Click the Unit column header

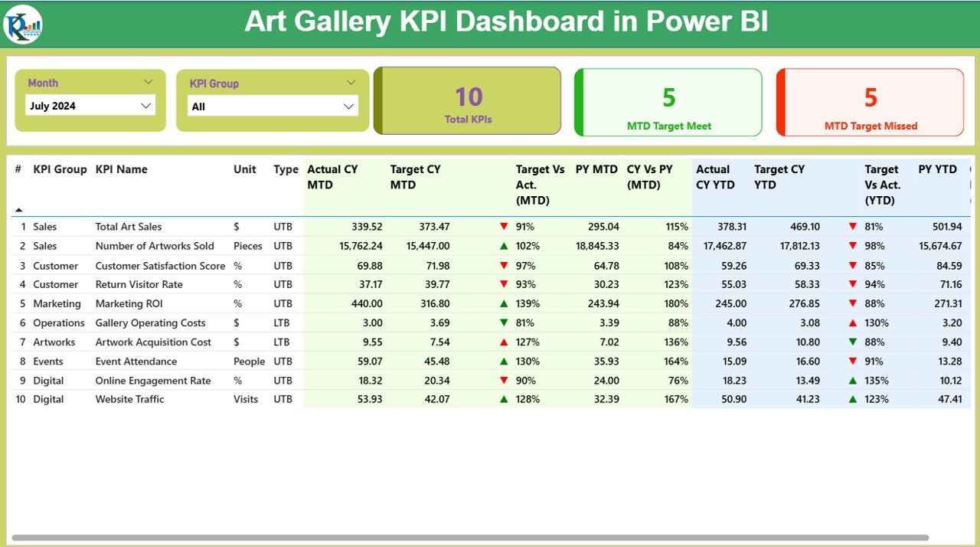click(x=245, y=169)
